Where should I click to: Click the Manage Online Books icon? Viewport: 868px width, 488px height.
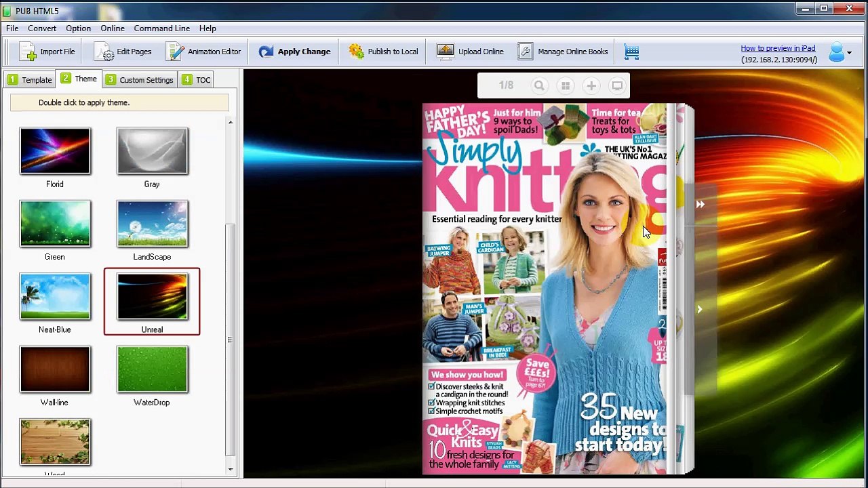[x=526, y=52]
